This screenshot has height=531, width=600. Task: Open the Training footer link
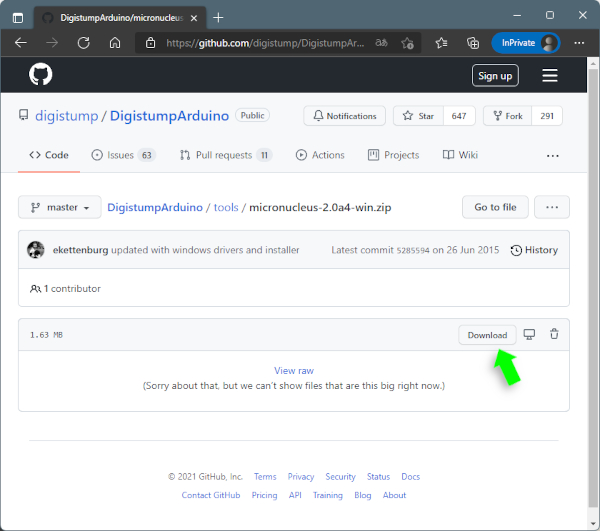click(x=328, y=495)
